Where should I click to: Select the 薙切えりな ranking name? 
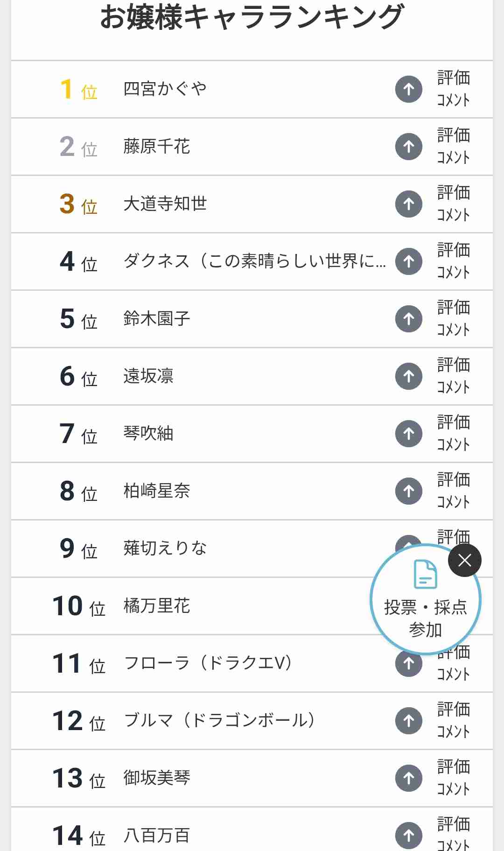tap(165, 549)
